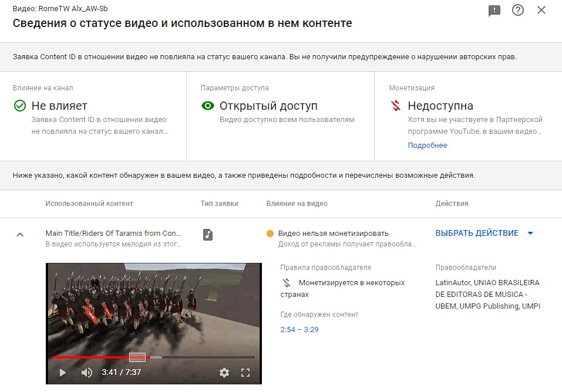Open the video player settings gear
The height and width of the screenshot is (392, 562).
click(x=224, y=373)
